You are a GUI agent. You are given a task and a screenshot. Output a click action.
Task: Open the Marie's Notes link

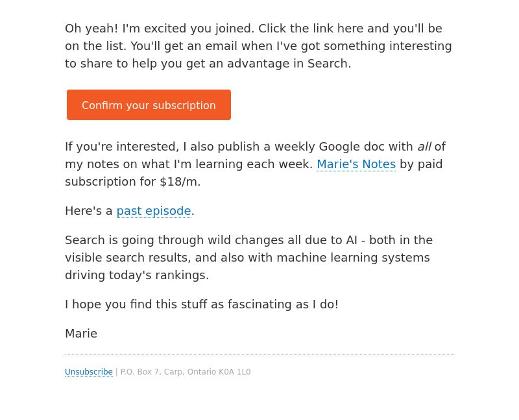coord(356,164)
